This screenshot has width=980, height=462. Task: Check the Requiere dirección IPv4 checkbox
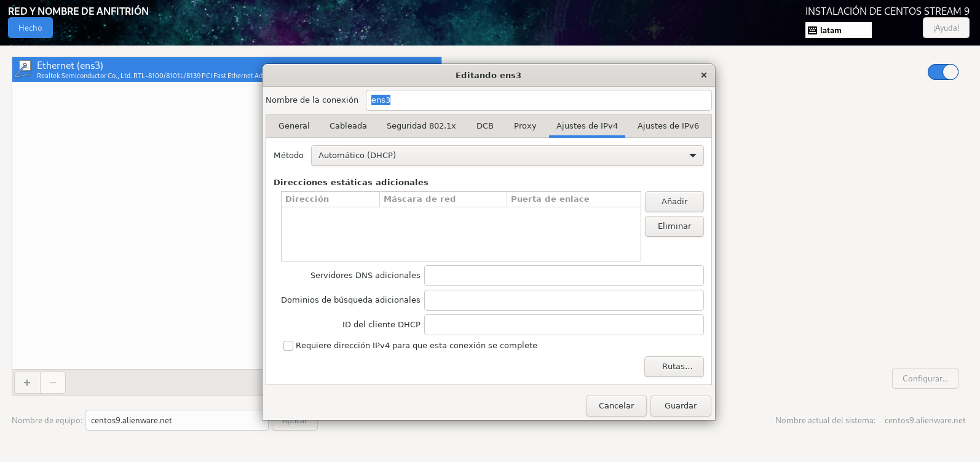click(x=288, y=346)
